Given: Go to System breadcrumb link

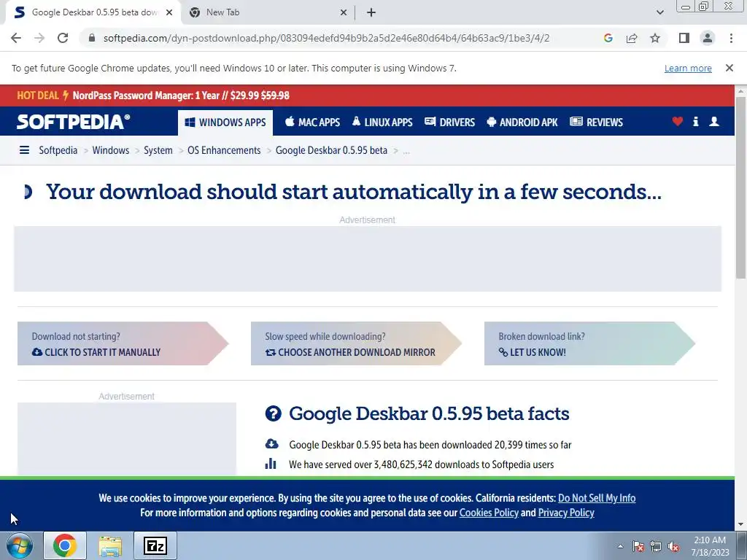Looking at the screenshot, I should coord(158,150).
